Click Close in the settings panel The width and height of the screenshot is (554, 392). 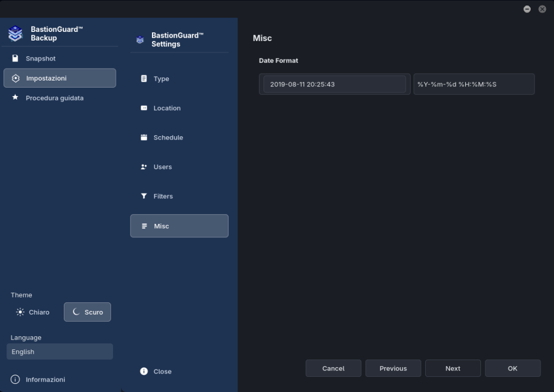click(180, 371)
